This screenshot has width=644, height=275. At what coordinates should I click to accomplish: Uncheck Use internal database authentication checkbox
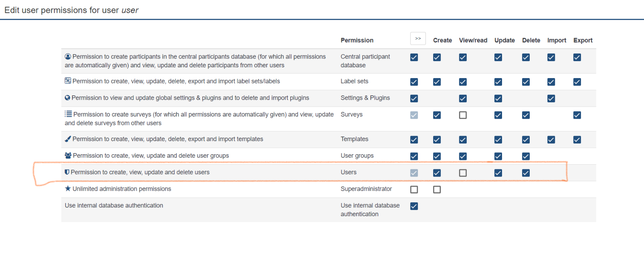414,206
